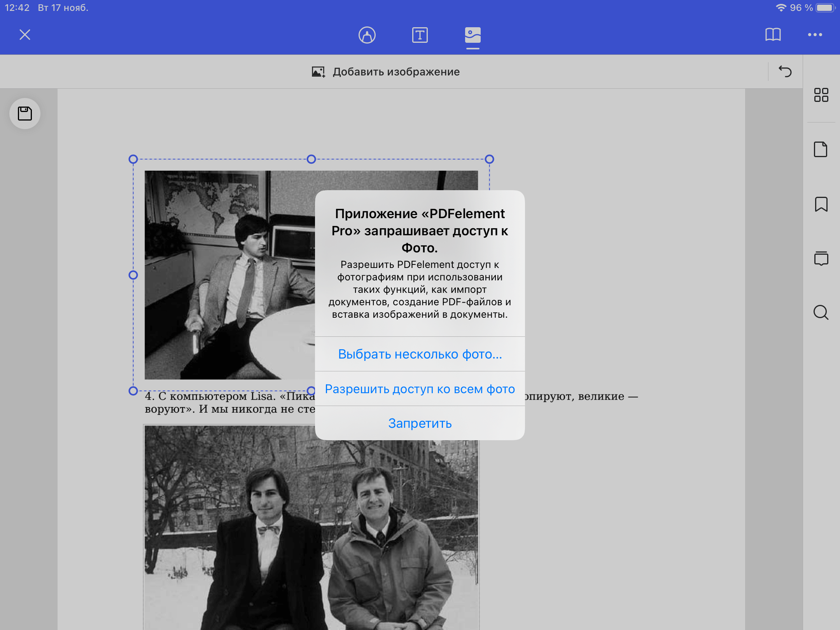The height and width of the screenshot is (630, 840).
Task: Choose Выбрать несколько фото option
Action: 420,354
